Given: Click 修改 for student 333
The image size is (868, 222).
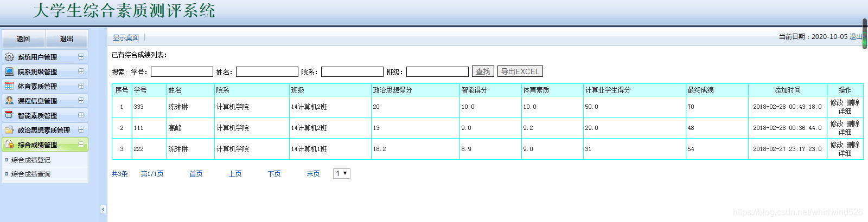Looking at the screenshot, I should pyautogui.click(x=837, y=102).
